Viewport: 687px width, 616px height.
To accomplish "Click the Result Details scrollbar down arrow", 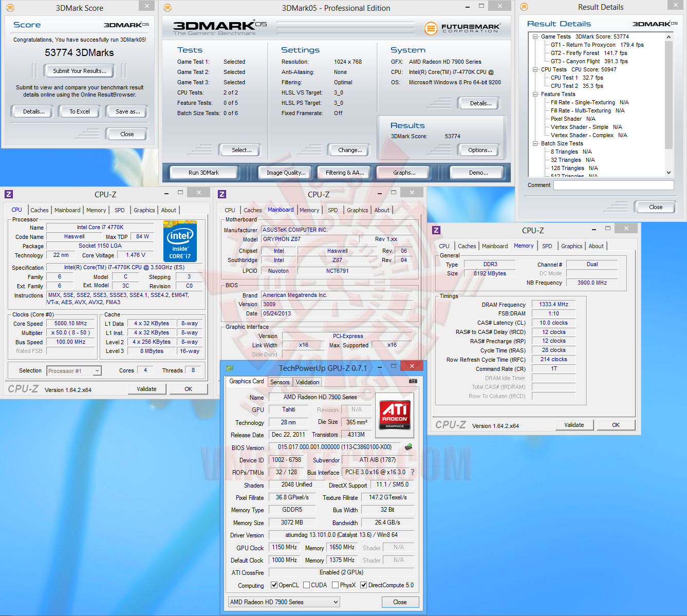I will [669, 173].
